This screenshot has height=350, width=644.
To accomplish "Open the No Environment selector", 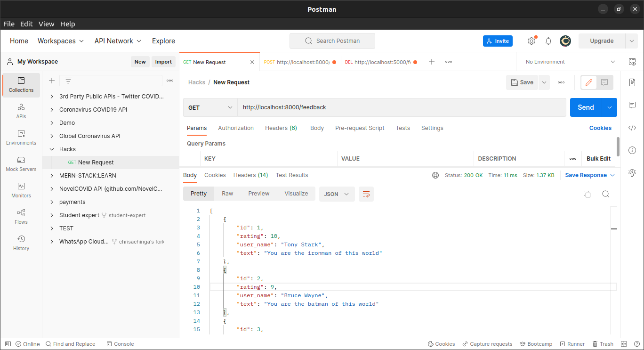I will [x=570, y=62].
